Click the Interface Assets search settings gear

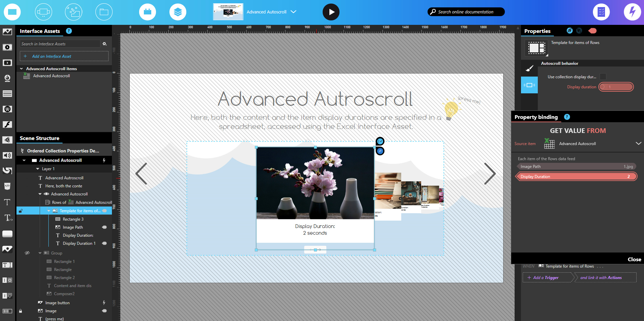[x=105, y=44]
